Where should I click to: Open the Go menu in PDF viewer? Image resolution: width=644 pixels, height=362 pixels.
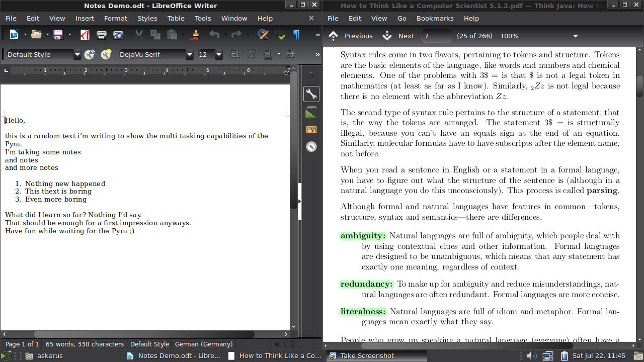coord(402,18)
